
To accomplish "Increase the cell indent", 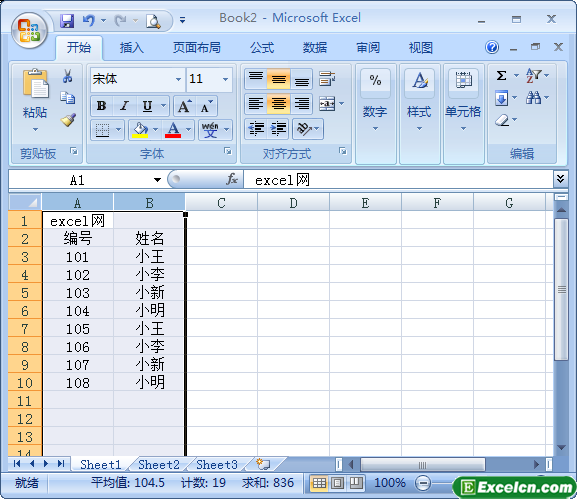I will pyautogui.click(x=278, y=129).
